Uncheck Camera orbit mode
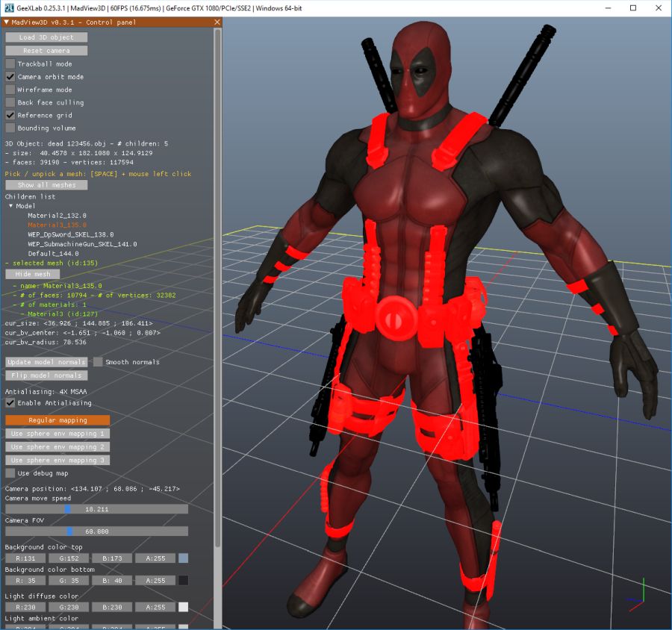Viewport: 672px width, 630px height. click(x=10, y=77)
